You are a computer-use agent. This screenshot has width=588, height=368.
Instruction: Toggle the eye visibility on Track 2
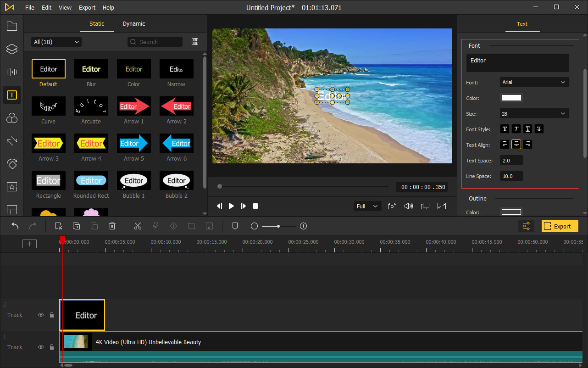click(41, 315)
